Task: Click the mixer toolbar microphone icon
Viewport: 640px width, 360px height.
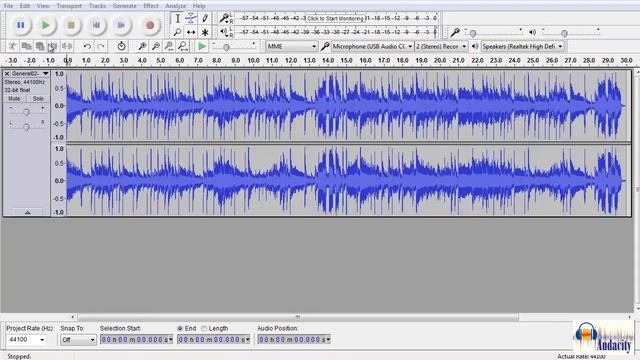Action: 455,32
